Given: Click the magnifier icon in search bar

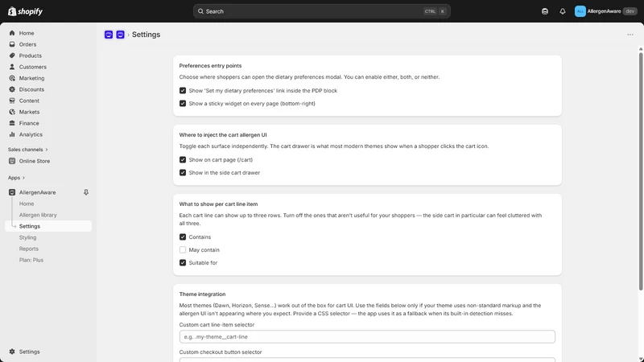Looking at the screenshot, I should click(200, 11).
